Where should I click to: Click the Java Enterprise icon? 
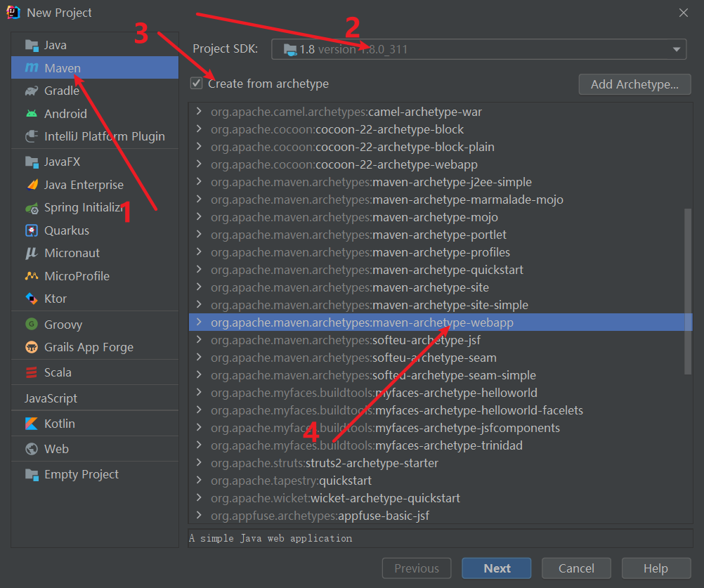32,185
